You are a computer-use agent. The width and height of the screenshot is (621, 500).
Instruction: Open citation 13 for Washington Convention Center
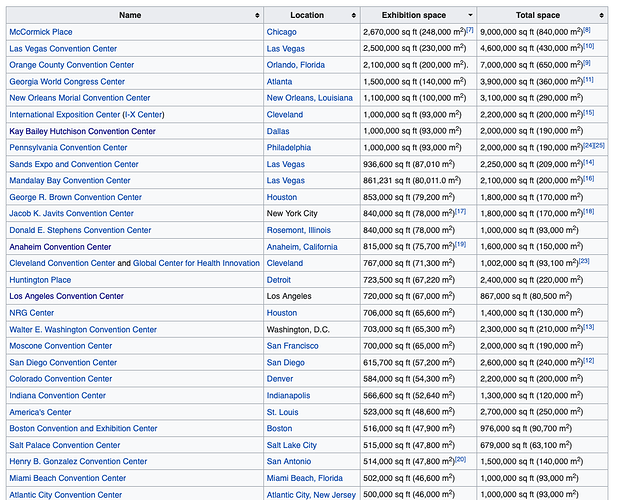point(589,327)
